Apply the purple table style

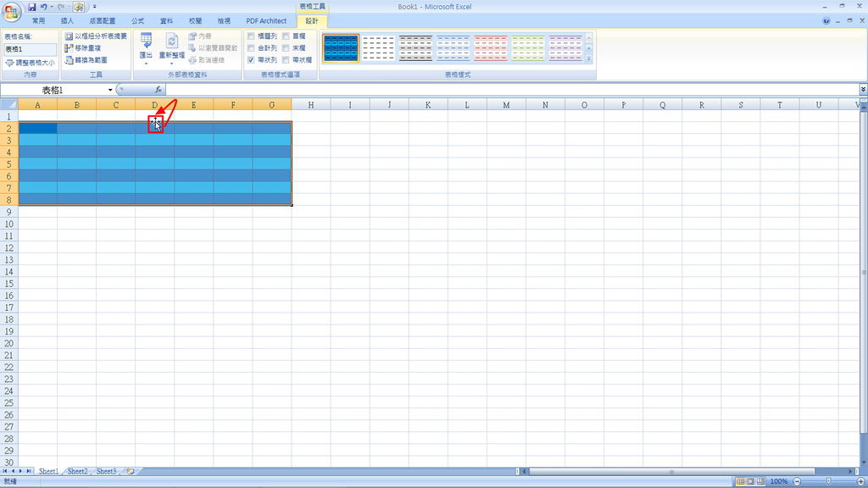pyautogui.click(x=565, y=48)
